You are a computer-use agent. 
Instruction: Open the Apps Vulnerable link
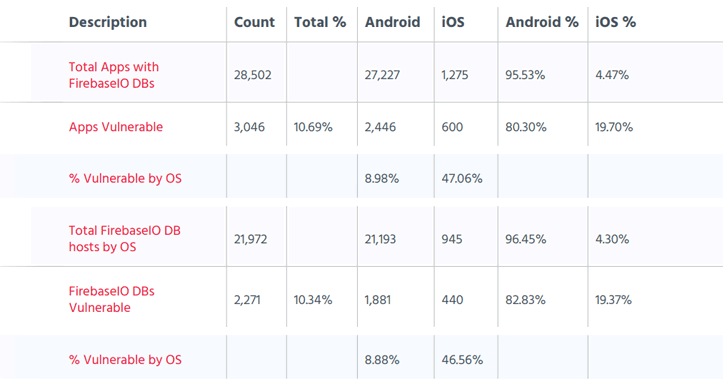click(x=116, y=127)
